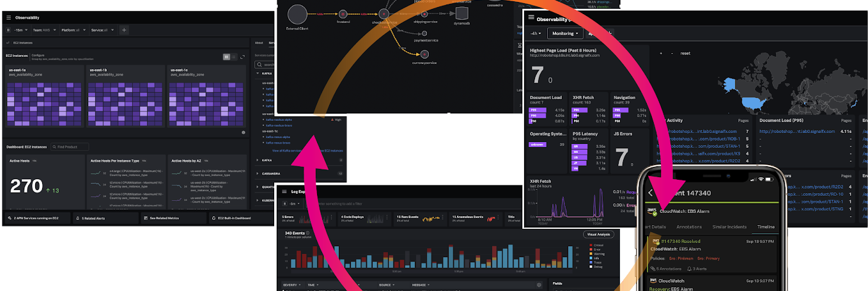The height and width of the screenshot is (291, 868).
Task: Select the frontend node in service map
Action: click(x=343, y=13)
